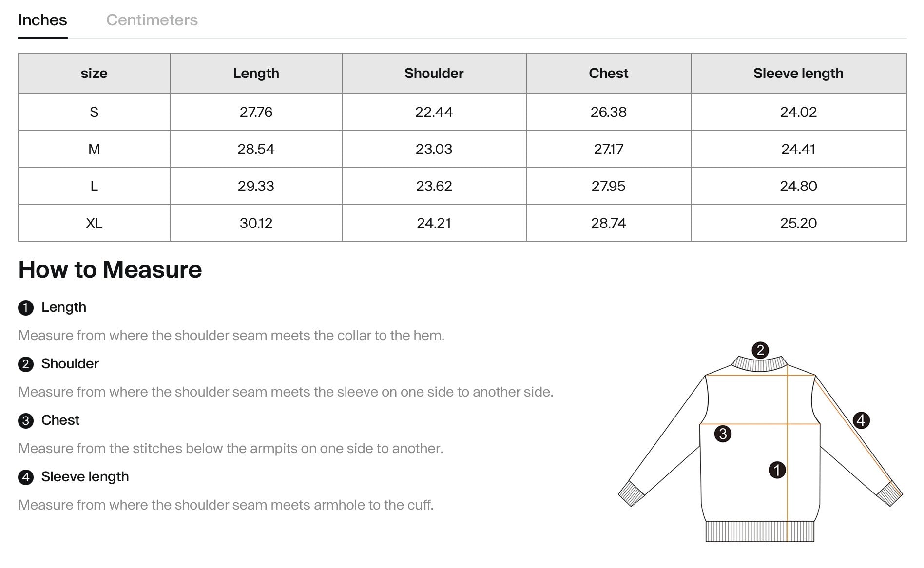Click marker 3 on the sweater chest line
This screenshot has width=924, height=568.
coord(723,434)
